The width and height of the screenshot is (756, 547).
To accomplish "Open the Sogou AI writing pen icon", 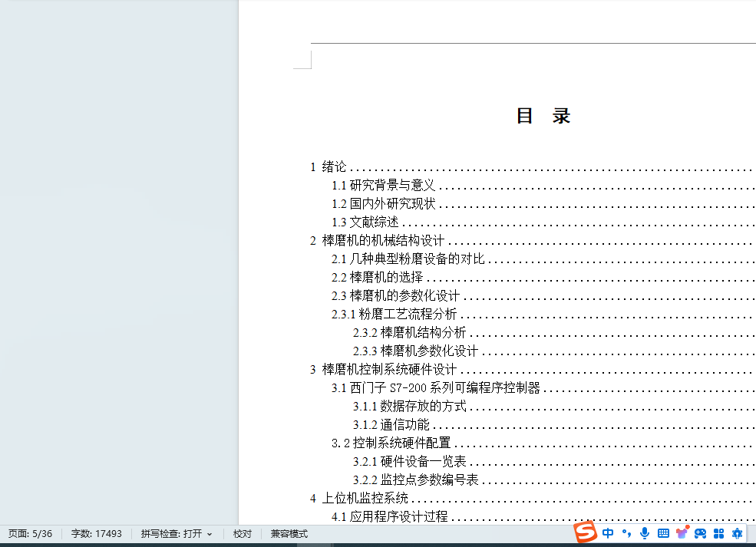I will click(738, 533).
